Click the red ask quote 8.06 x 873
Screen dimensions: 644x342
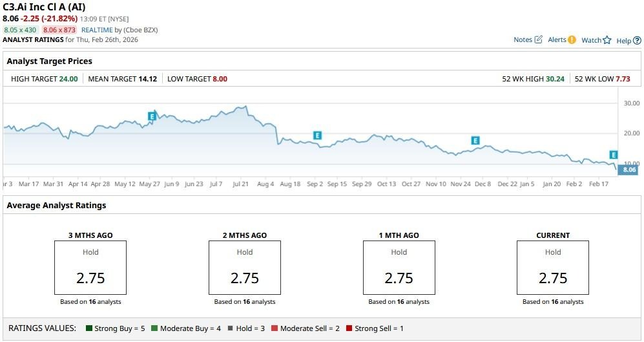(x=59, y=30)
